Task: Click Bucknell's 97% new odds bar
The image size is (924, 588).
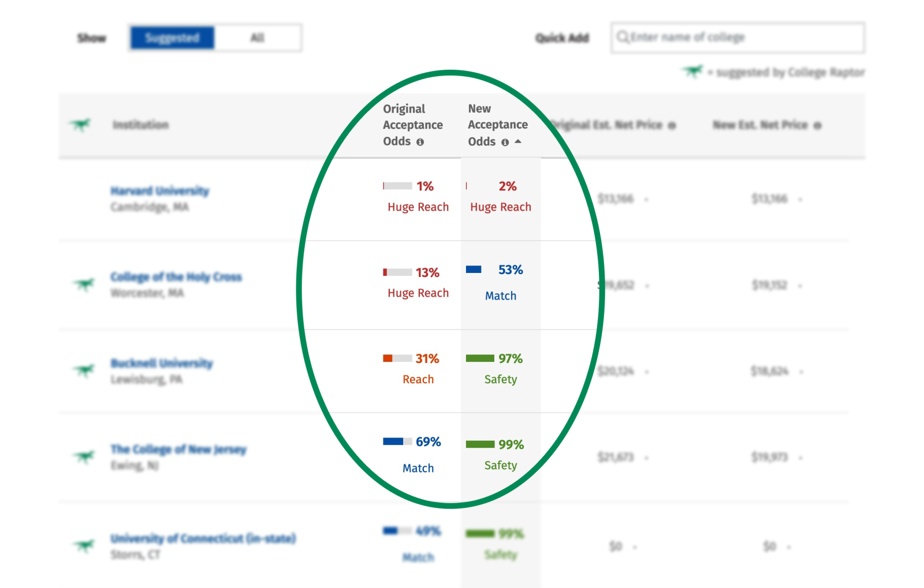Action: [480, 358]
